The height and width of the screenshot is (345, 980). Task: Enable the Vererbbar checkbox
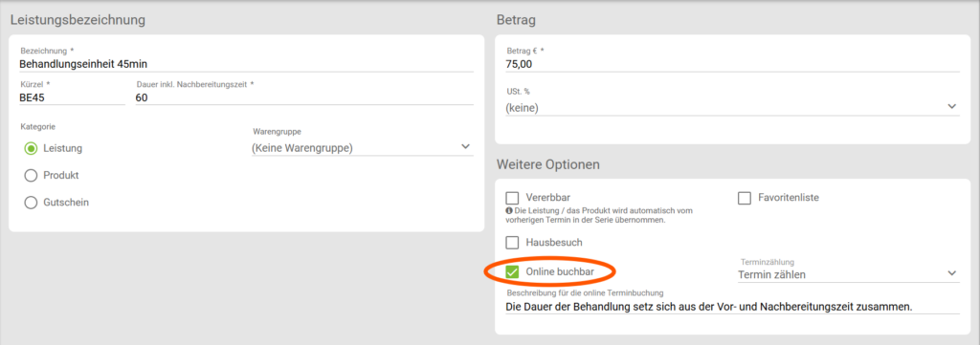[x=513, y=199]
